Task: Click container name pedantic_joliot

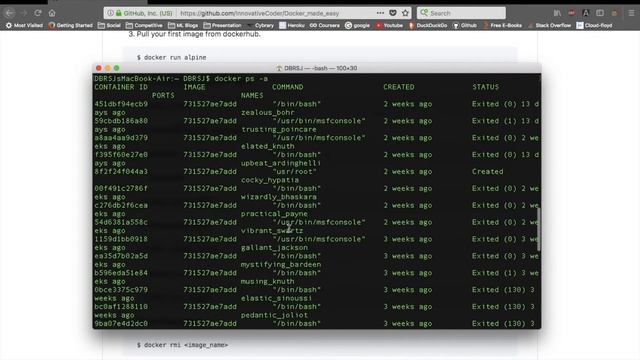Action: [274, 315]
